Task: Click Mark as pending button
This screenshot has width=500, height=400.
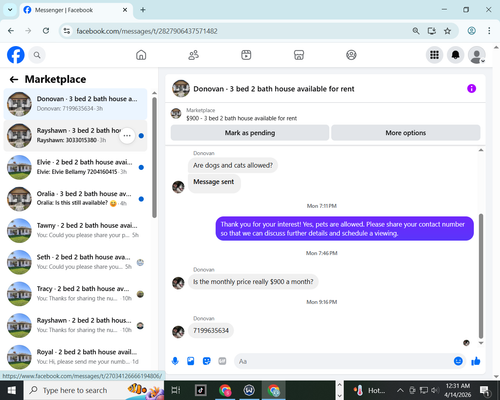Action: point(250,133)
